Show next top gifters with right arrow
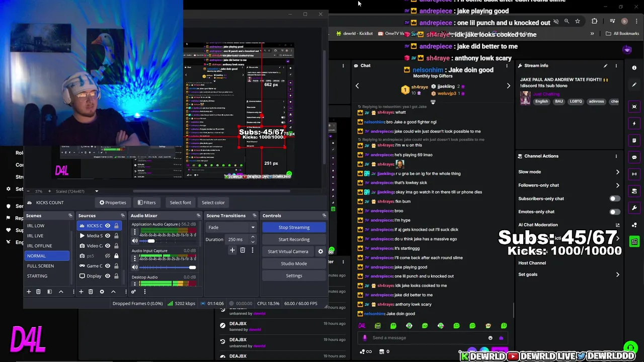644x362 pixels. click(x=508, y=86)
